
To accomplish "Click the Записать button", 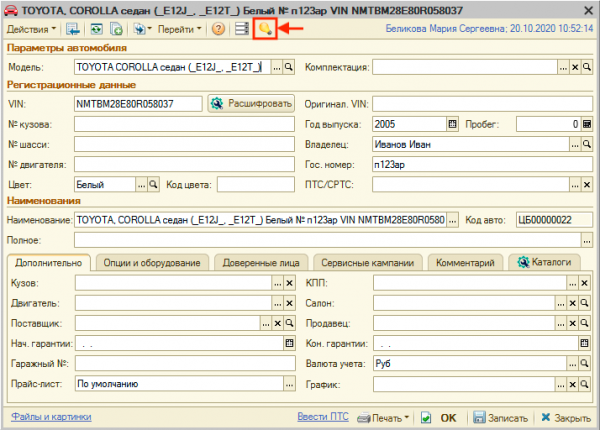I will 501,418.
